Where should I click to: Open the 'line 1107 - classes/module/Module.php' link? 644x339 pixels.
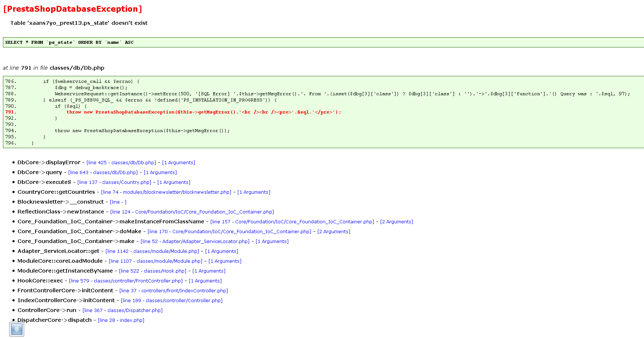click(156, 261)
